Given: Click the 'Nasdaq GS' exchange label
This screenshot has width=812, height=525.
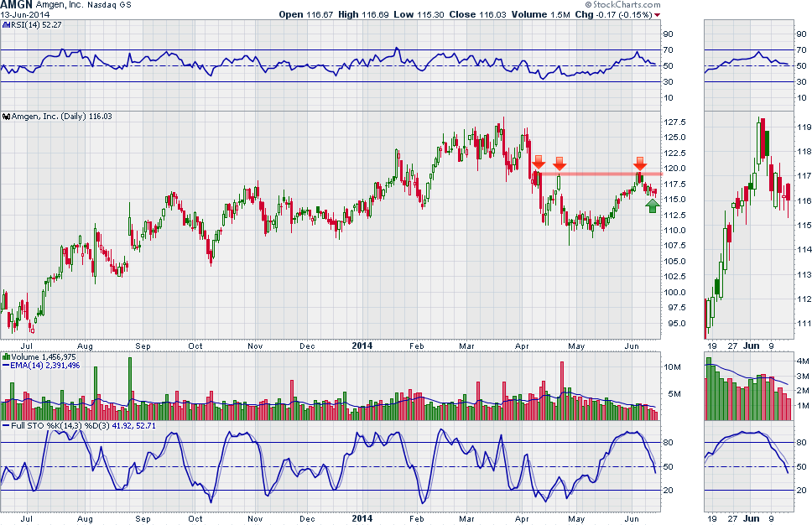Looking at the screenshot, I should [x=109, y=5].
